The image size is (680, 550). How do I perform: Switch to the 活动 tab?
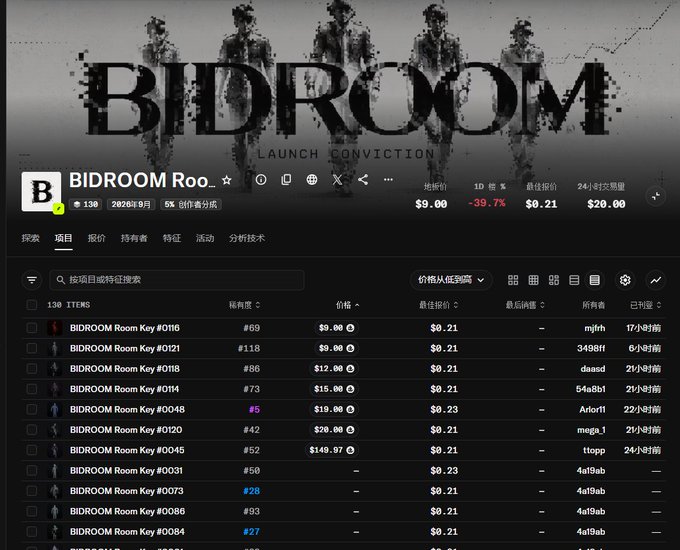point(205,238)
